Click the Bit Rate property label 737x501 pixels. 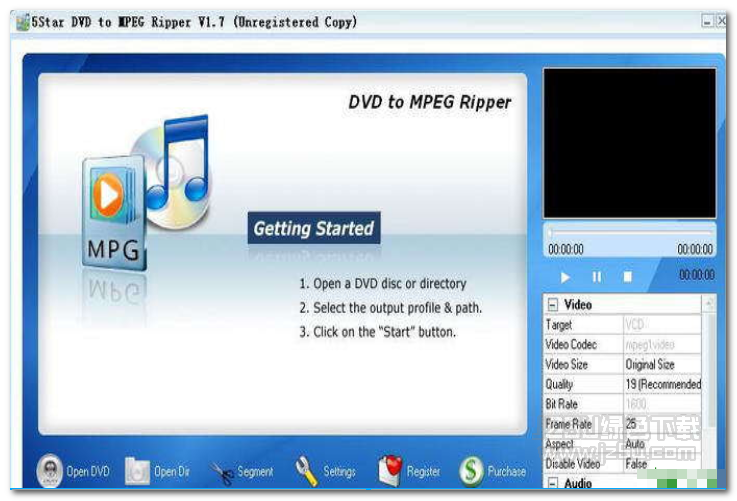[x=561, y=404]
